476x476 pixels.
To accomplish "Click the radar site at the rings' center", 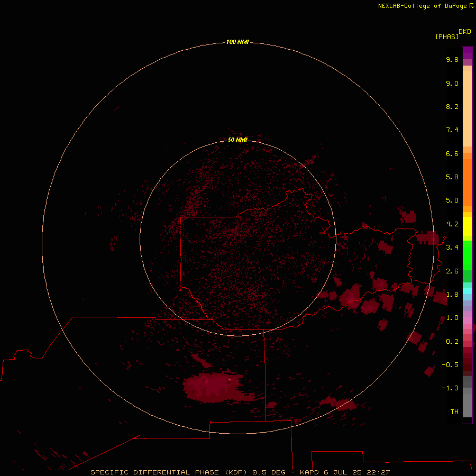I will [x=237, y=237].
